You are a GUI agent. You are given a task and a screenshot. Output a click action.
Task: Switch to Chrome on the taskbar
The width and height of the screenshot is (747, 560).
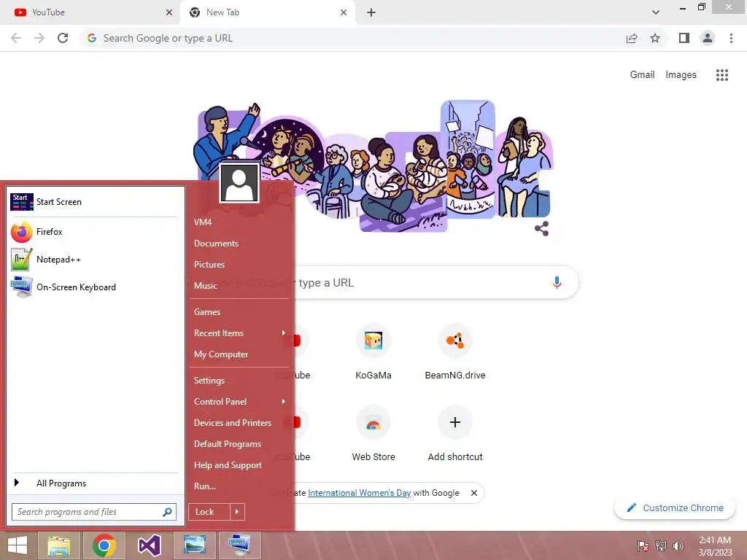pos(104,545)
